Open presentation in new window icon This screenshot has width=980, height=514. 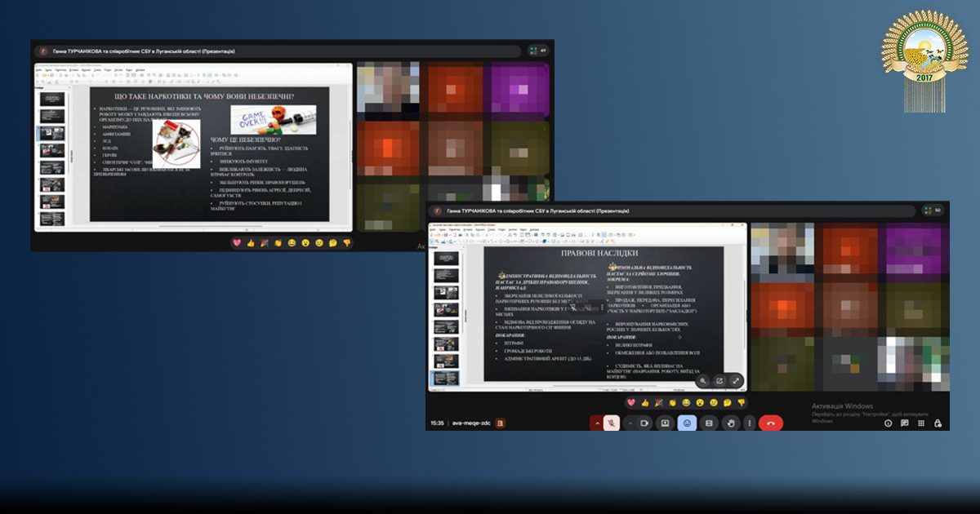(x=719, y=381)
